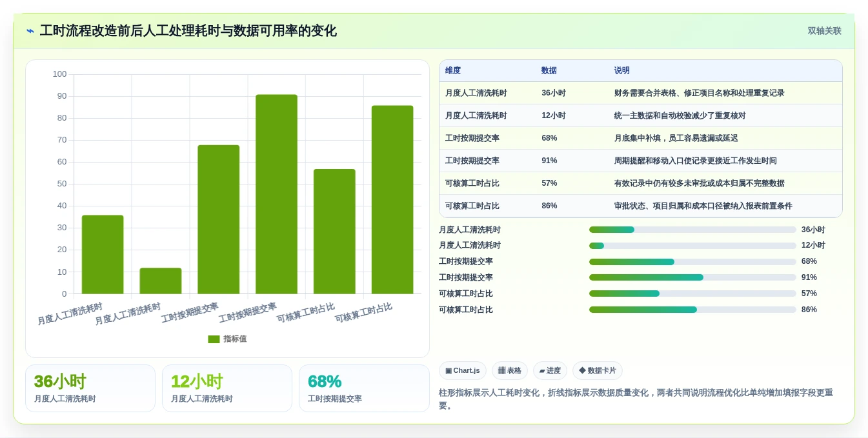
Task: Click the lightning icon beside the dashboard title
Action: click(30, 31)
